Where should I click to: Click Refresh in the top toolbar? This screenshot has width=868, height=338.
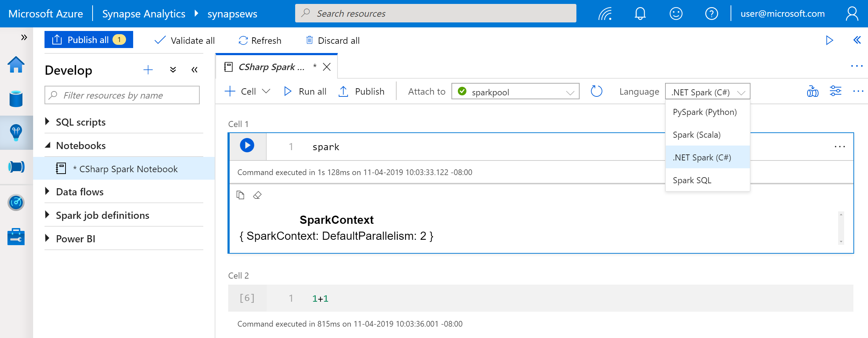260,41
